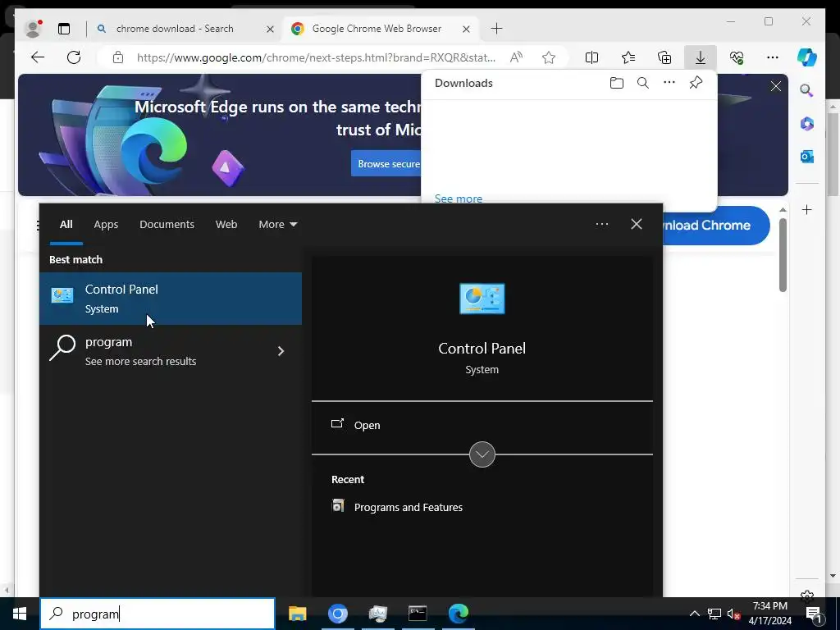Start Read aloud from the address bar icon
This screenshot has width=840, height=630.
516,57
